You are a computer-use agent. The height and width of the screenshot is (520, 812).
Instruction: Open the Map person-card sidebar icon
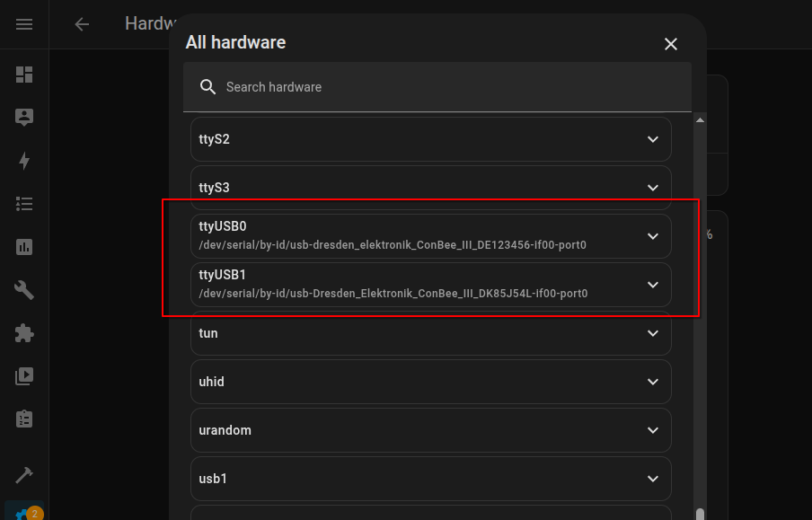point(24,118)
